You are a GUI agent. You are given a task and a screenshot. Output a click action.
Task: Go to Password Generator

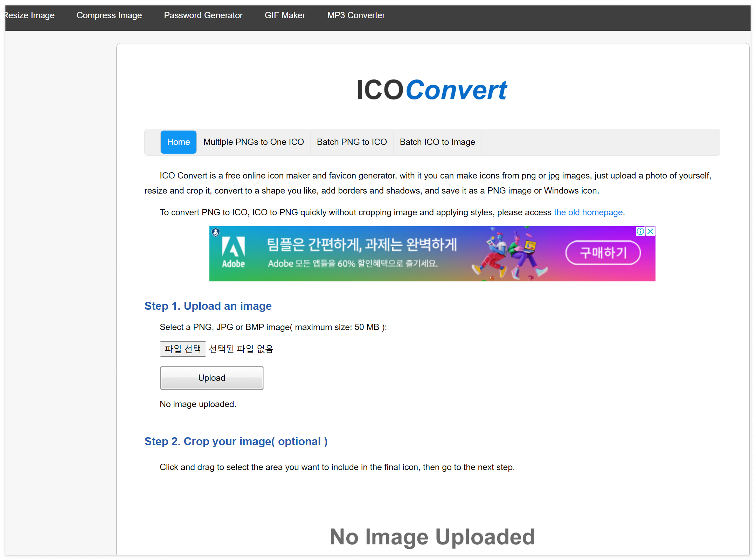pos(203,15)
